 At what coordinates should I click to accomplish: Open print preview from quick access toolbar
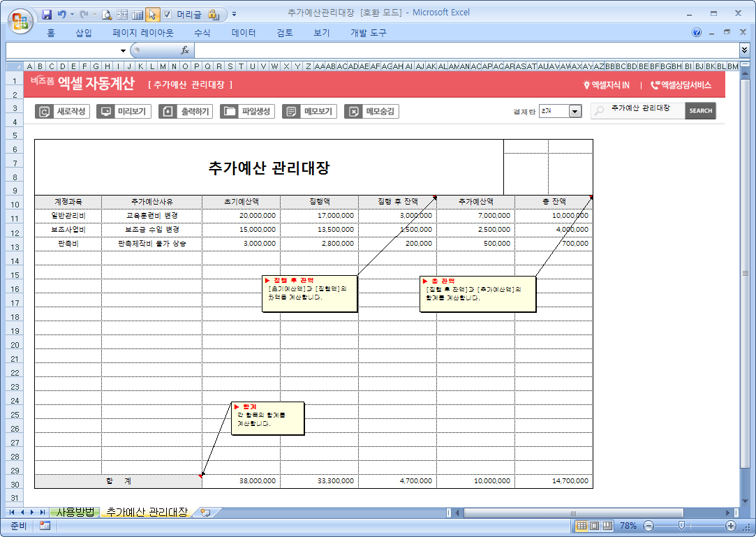click(x=107, y=15)
